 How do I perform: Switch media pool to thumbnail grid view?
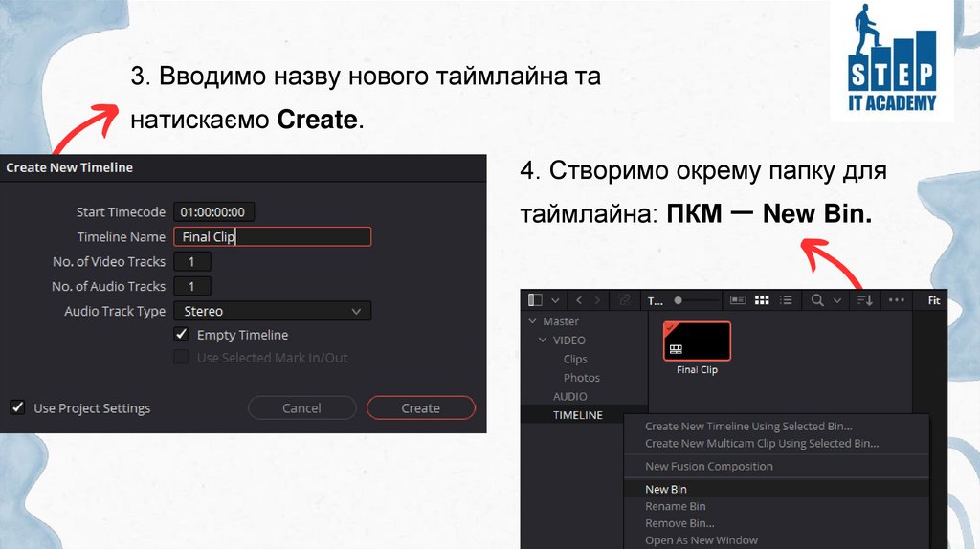tap(762, 300)
